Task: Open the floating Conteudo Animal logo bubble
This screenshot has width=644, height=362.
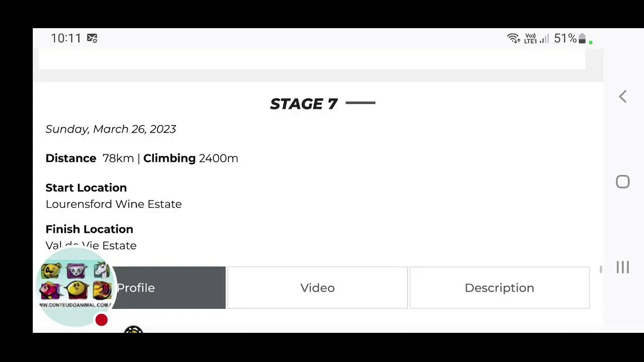Action: [x=75, y=287]
